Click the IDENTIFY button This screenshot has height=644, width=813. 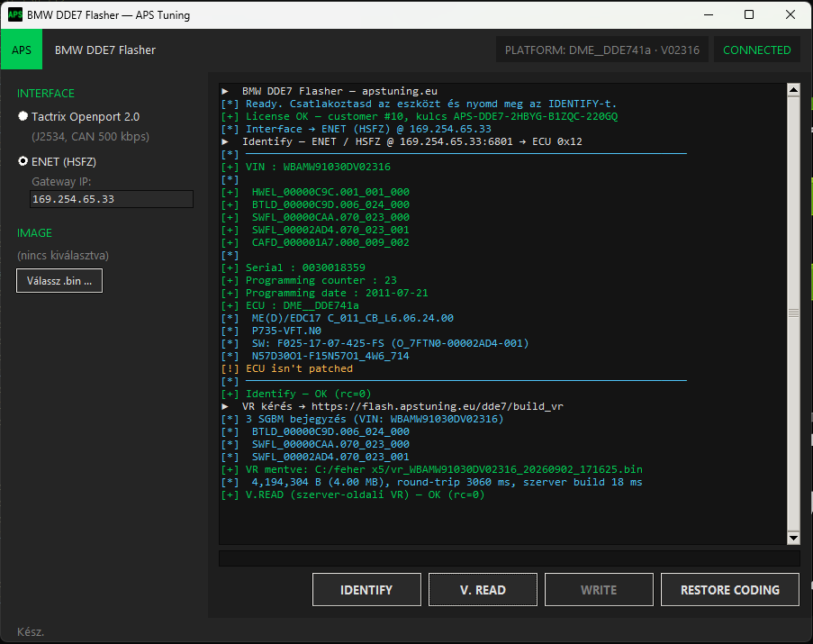[x=366, y=590]
